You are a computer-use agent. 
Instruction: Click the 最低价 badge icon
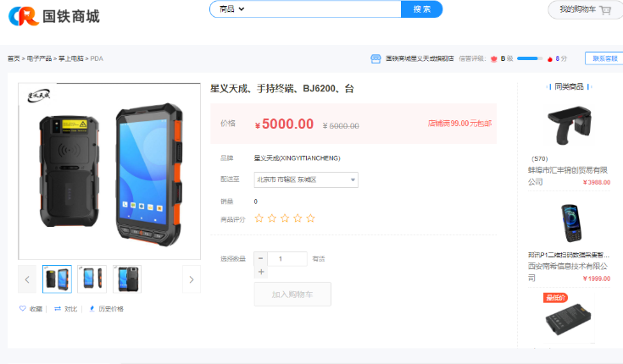(555, 298)
